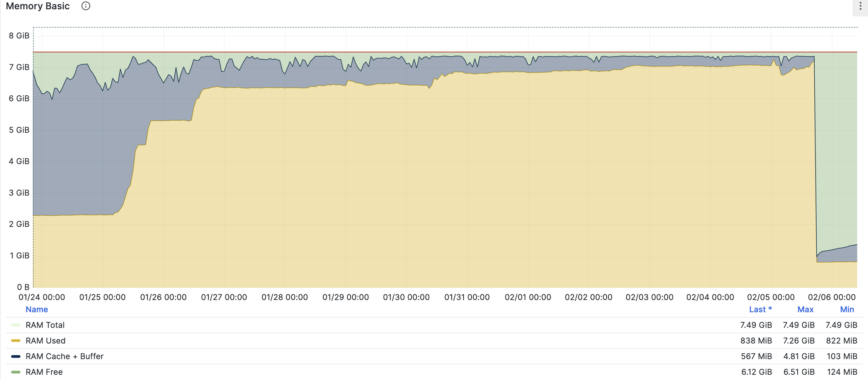Toggle RAM Used series visibility
The image size is (868, 379).
pyautogui.click(x=45, y=340)
